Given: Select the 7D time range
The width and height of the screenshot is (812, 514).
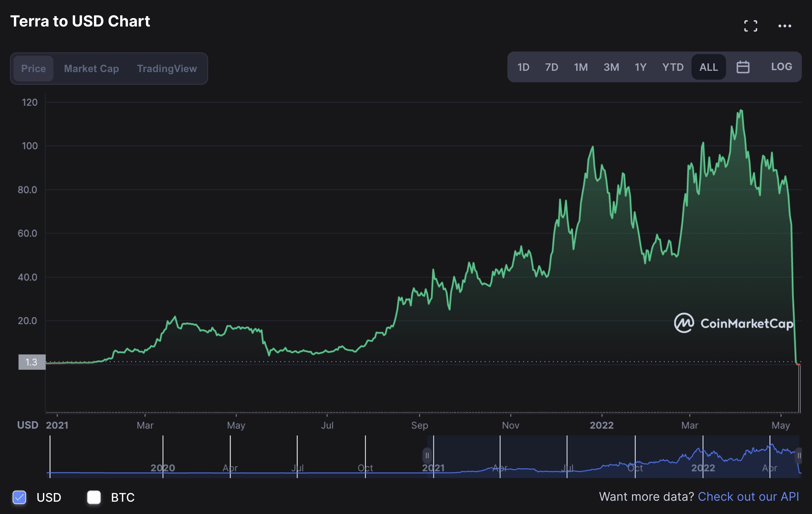Looking at the screenshot, I should pos(552,67).
